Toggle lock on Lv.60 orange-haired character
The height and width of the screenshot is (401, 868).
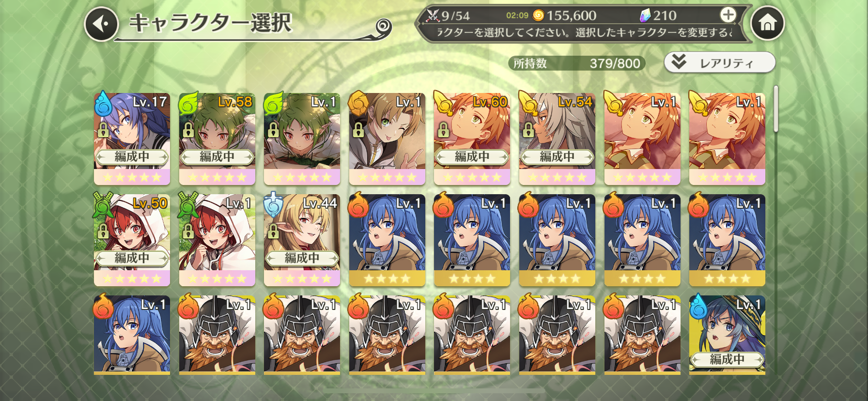pyautogui.click(x=443, y=130)
